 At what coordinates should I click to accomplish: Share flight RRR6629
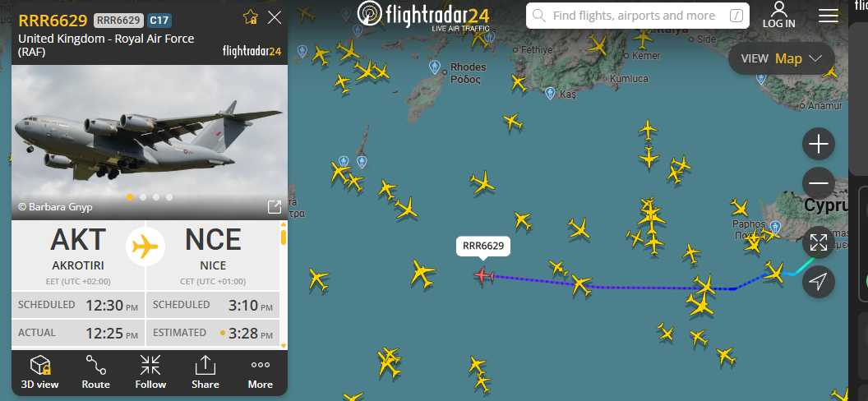point(205,371)
